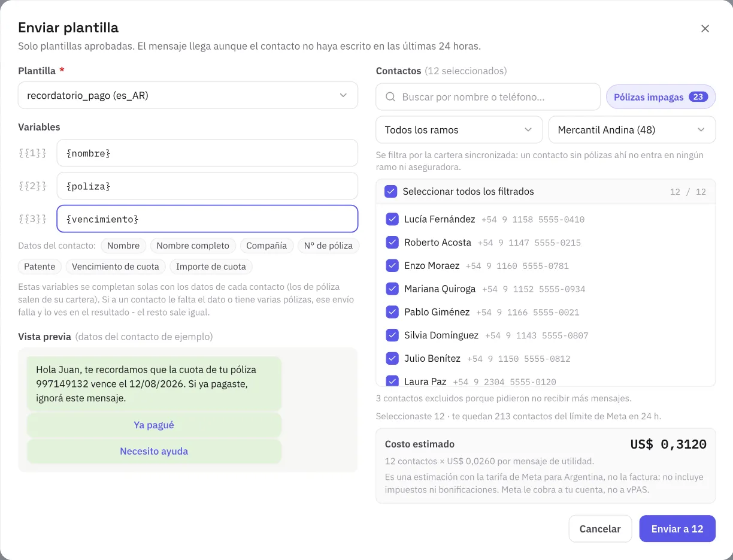Click the Ya pagué preview button

[x=154, y=425]
